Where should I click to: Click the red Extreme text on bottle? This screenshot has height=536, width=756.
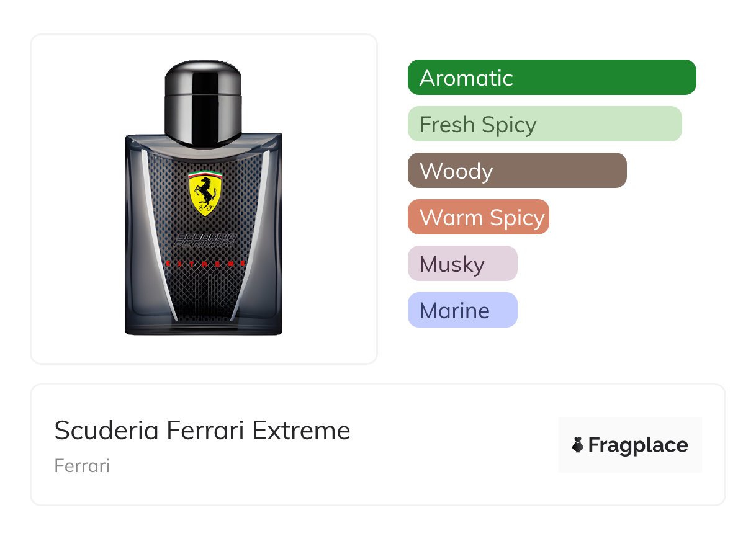[x=205, y=263]
